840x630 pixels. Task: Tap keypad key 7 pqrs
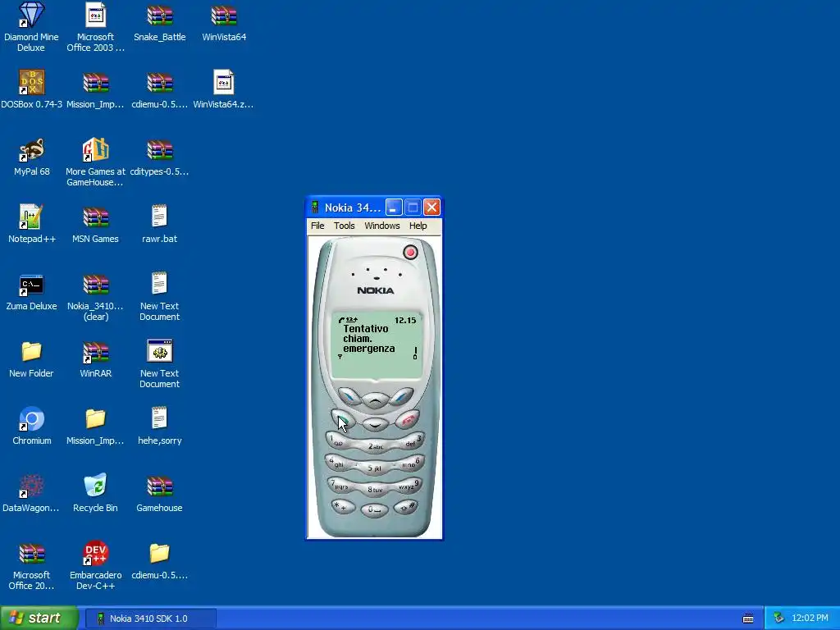[340, 486]
